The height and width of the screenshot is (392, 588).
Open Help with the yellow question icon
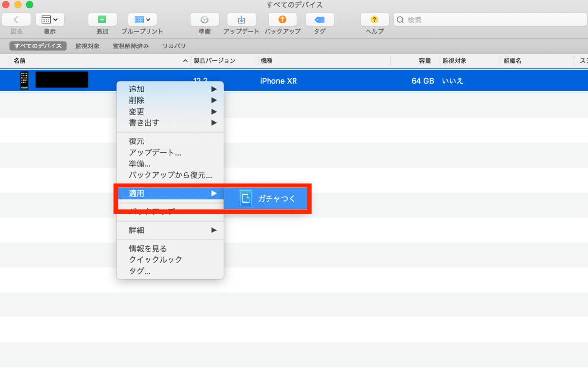[374, 20]
